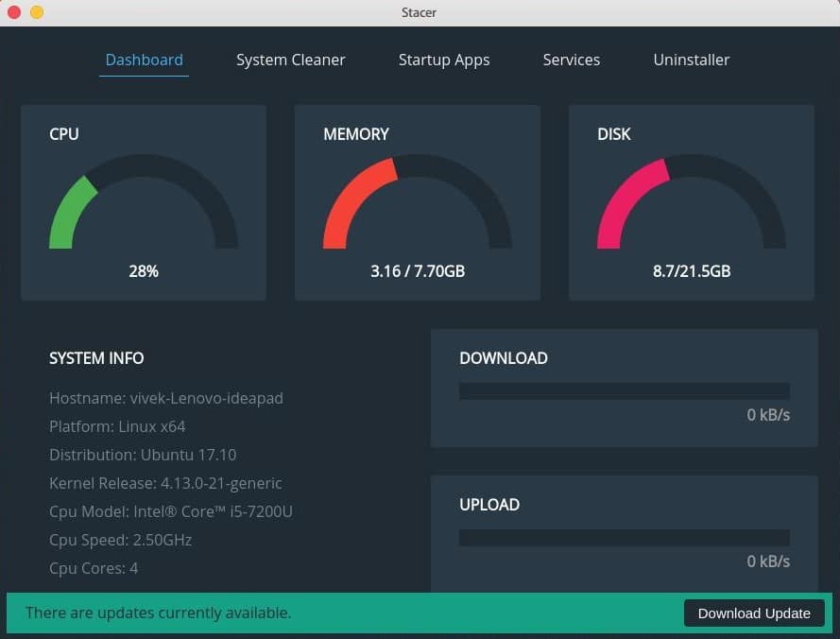Click the DOWNLOAD panel heading

[x=504, y=358]
